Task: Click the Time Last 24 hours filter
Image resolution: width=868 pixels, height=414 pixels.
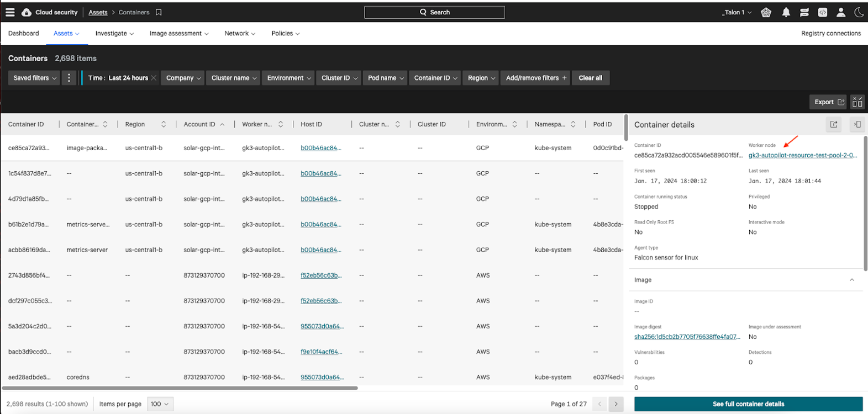Action: click(x=118, y=78)
